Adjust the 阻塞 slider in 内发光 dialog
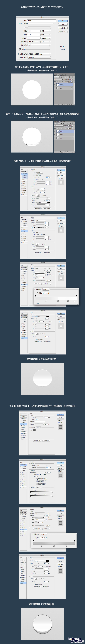Viewport: 85px width, 644px height. click(x=40, y=237)
